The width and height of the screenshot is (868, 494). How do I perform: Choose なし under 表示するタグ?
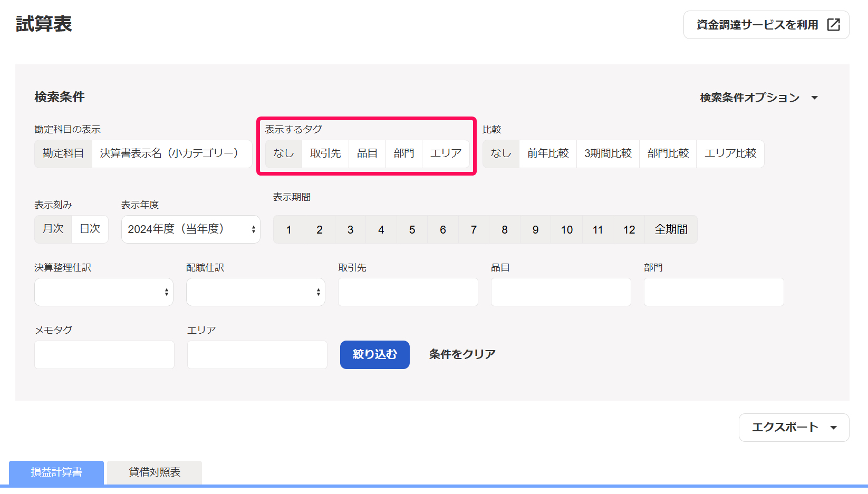[284, 153]
